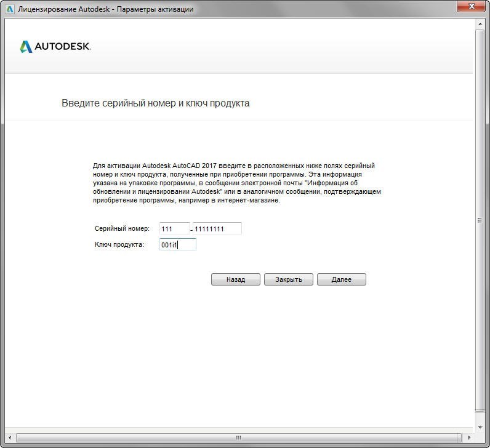Click the activation instructions paragraph
490x448 pixels.
(236, 183)
